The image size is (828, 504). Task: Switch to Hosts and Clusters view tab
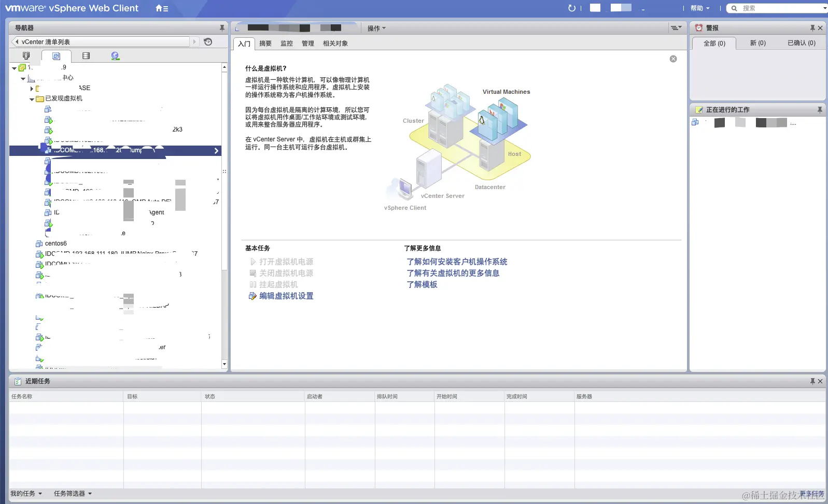[26, 56]
